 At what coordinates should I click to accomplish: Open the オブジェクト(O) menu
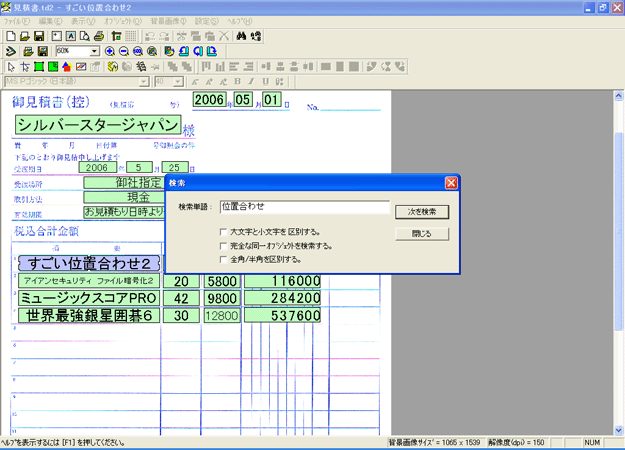[123, 21]
